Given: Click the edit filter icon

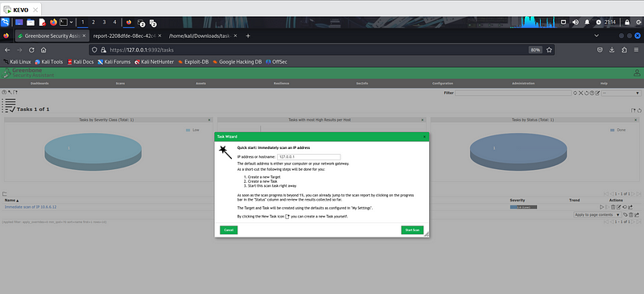Looking at the screenshot, I should pos(597,93).
